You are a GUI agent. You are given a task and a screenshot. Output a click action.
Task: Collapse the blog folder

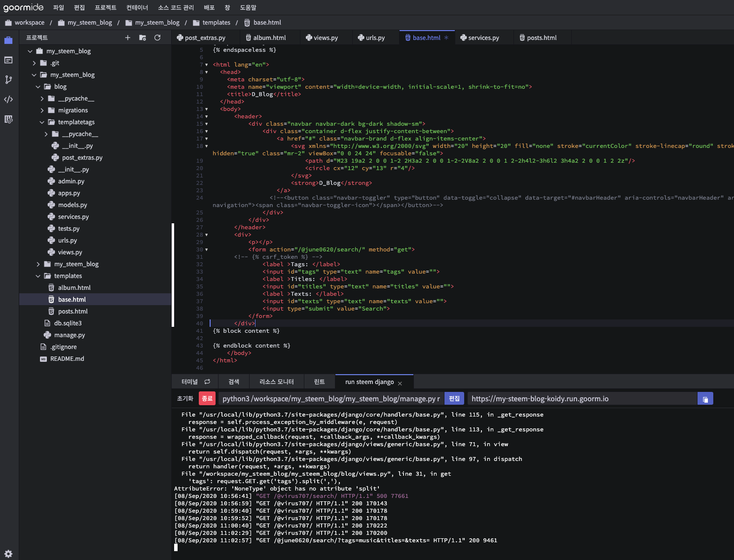pyautogui.click(x=38, y=86)
